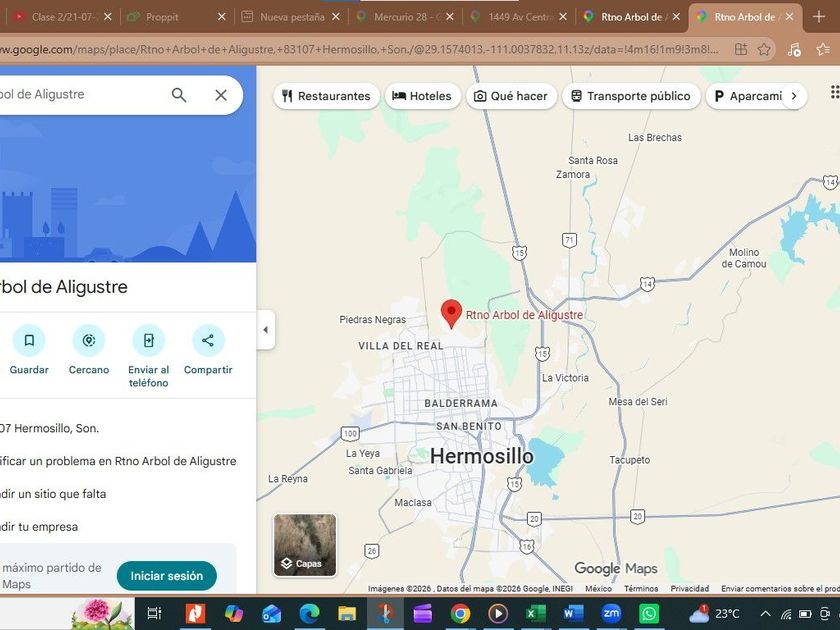This screenshot has height=630, width=840.
Task: Filter map by Restaurantes
Action: pos(326,96)
